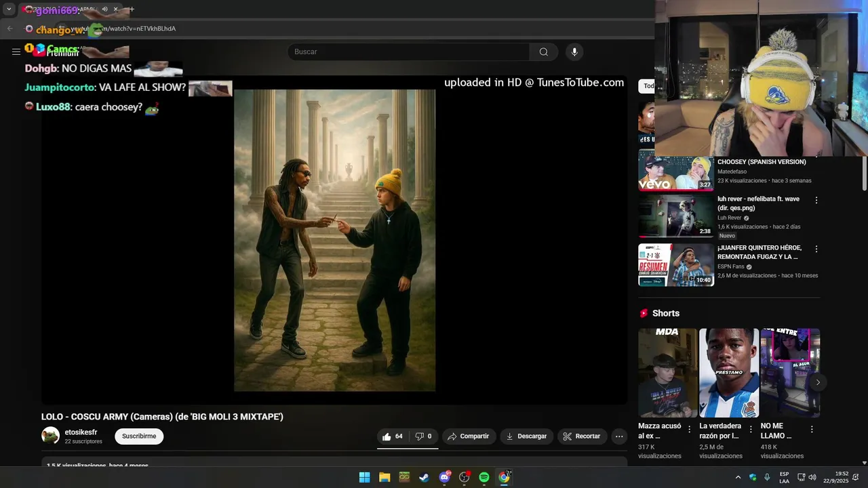Viewport: 868px width, 488px height.
Task: Change the ESP LAA input language
Action: pos(784,477)
